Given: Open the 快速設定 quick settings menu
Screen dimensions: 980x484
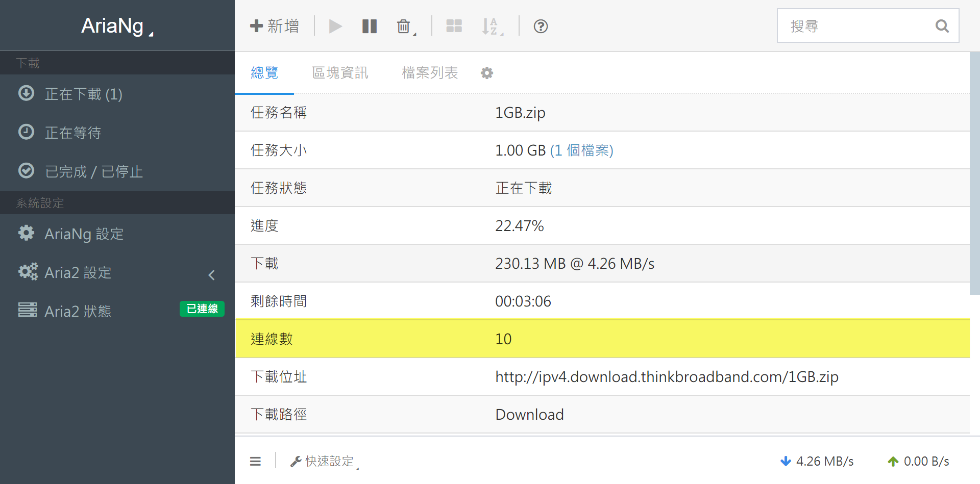Looking at the screenshot, I should (x=325, y=462).
